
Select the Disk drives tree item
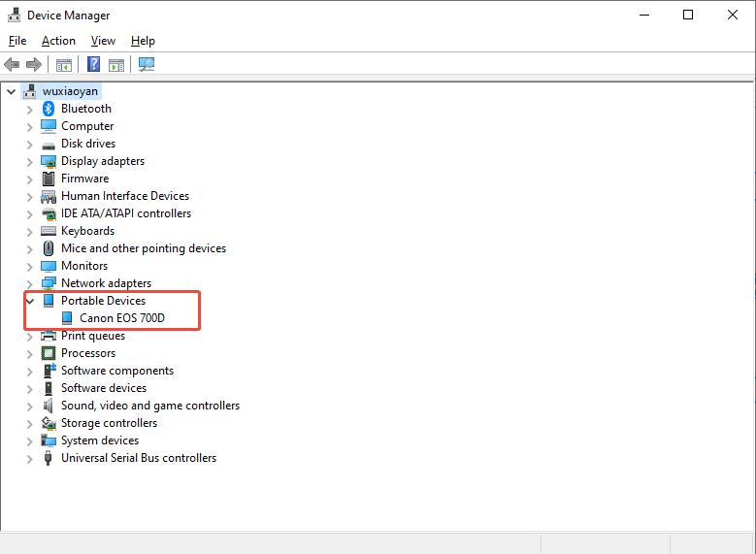88,144
